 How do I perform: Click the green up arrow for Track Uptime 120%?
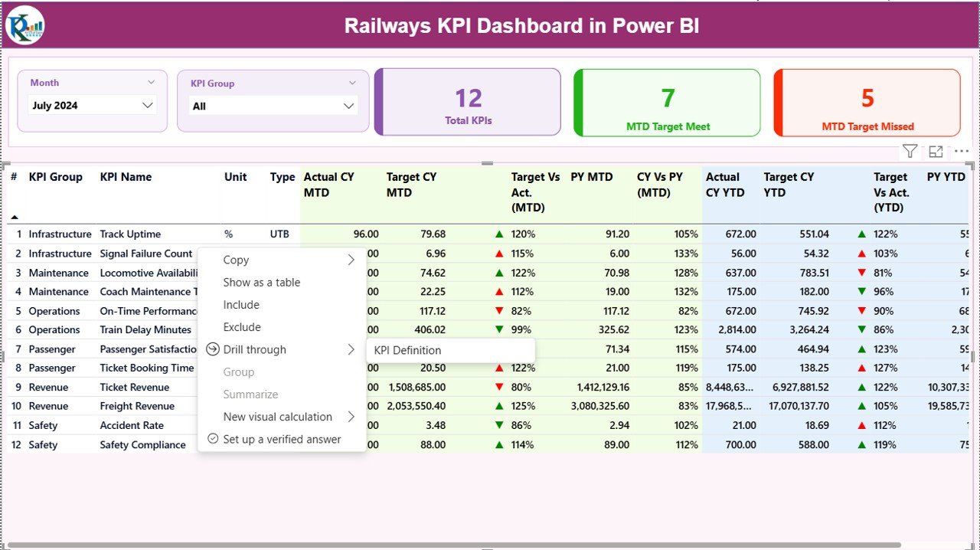point(499,234)
